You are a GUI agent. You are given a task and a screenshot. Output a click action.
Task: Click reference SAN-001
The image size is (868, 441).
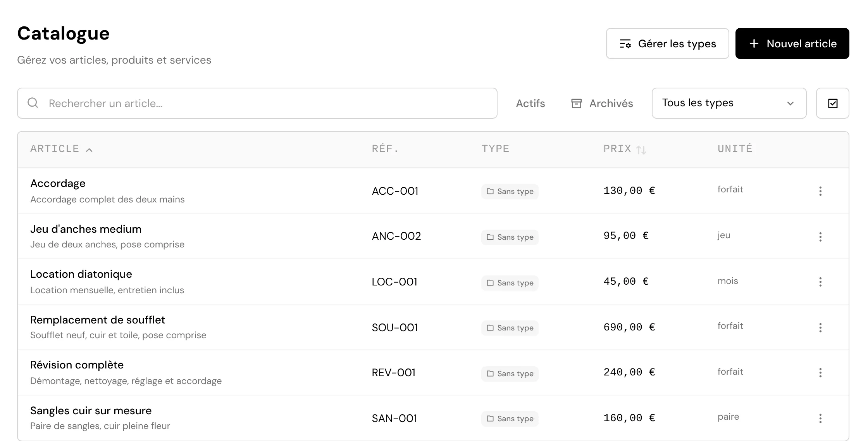[x=394, y=418]
